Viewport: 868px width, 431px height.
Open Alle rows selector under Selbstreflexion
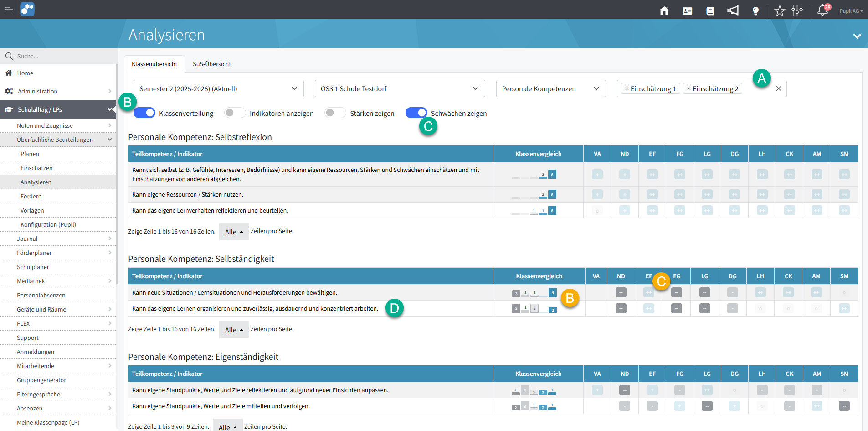point(234,232)
